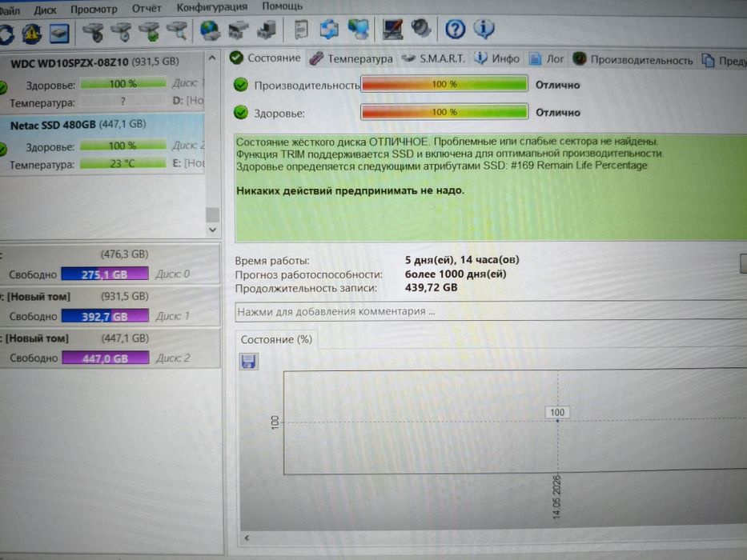Click the WDC disk temperature '?' bar
This screenshot has height=560, width=747.
[123, 101]
